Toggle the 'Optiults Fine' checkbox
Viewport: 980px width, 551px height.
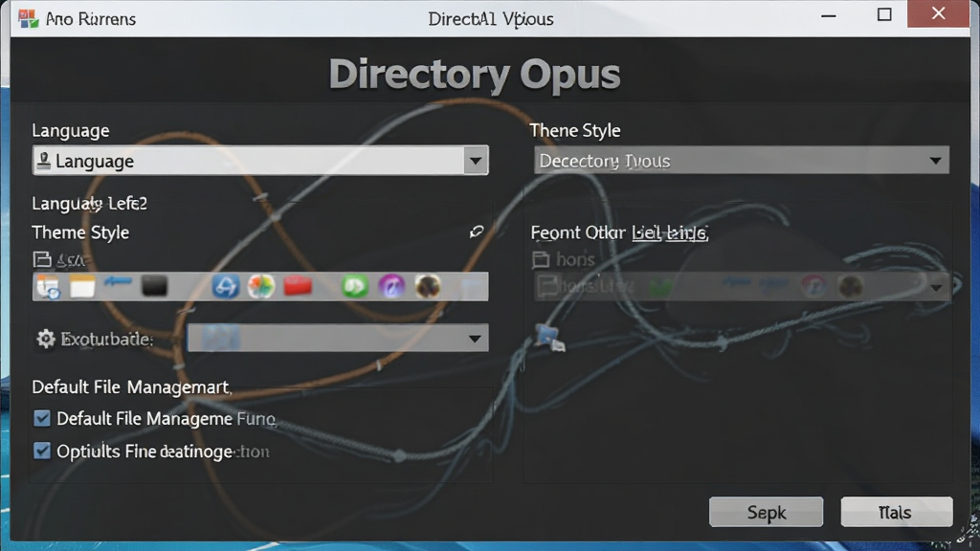(x=42, y=451)
